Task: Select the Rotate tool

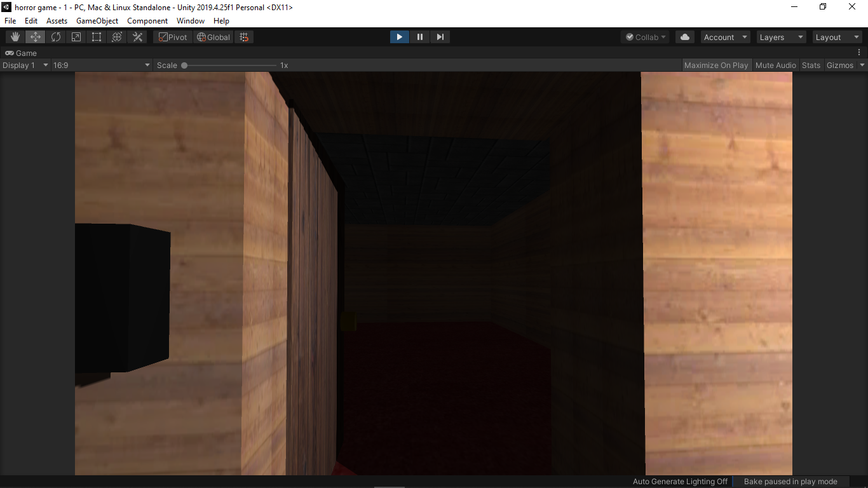Action: (56, 37)
